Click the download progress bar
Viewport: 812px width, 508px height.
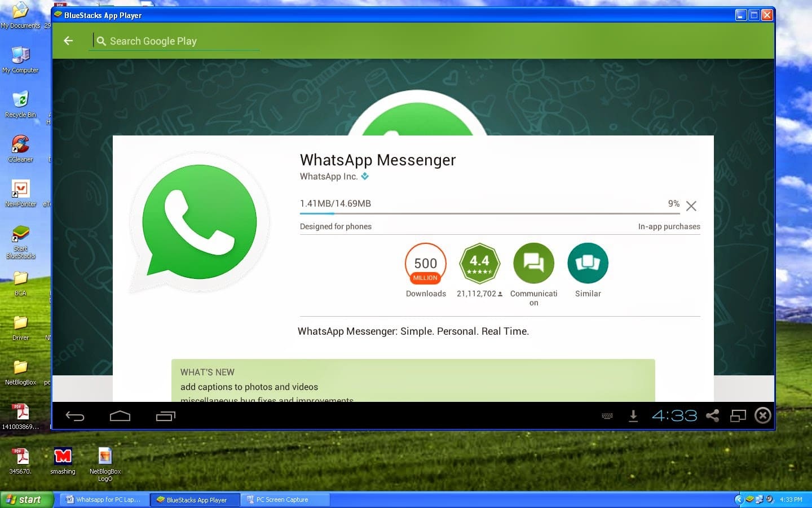click(x=489, y=213)
